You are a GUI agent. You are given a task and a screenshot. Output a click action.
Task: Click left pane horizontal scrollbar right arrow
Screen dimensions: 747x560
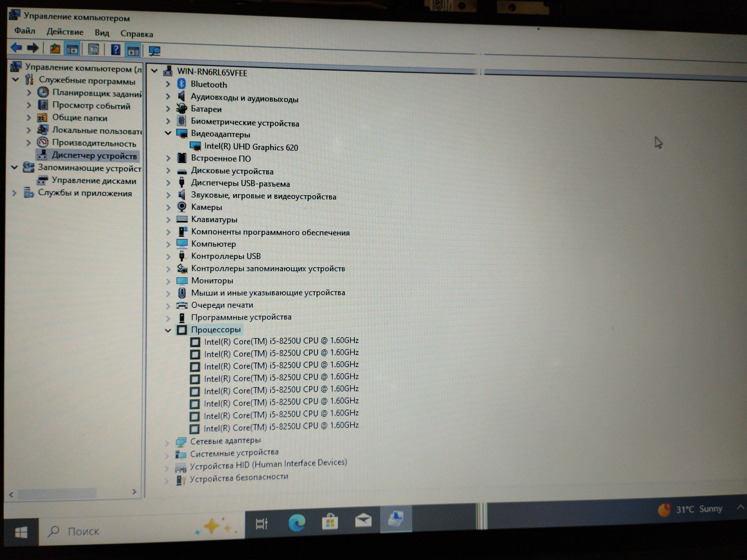coord(134,492)
